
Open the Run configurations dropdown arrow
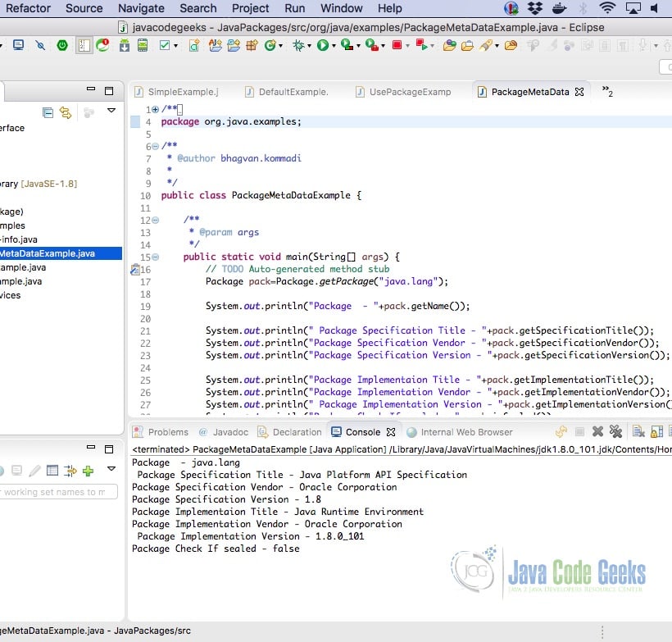click(334, 45)
